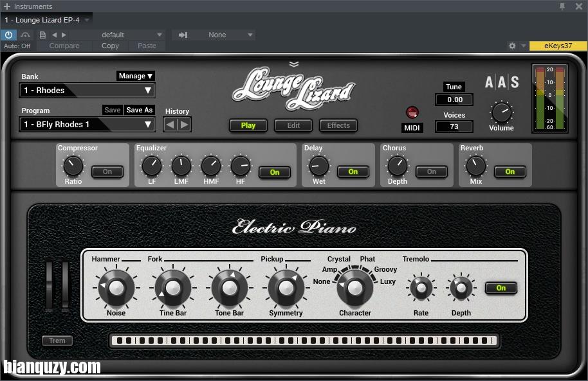Click the add Instruments plus icon

pyautogui.click(x=6, y=6)
